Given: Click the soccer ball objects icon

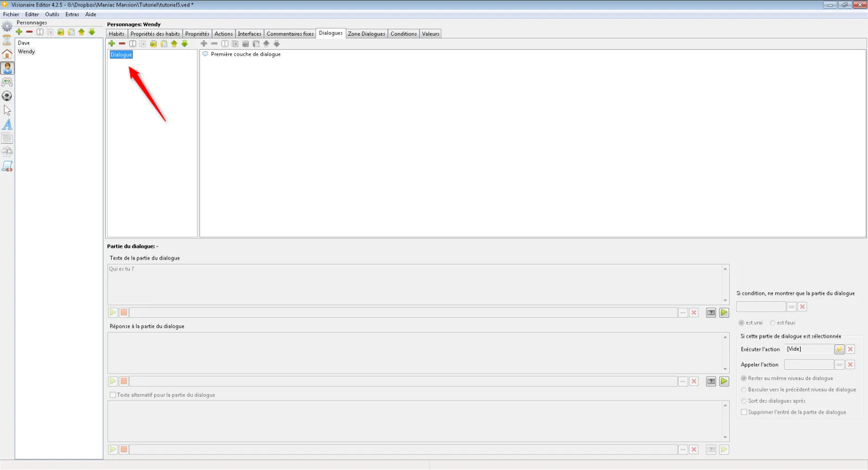Looking at the screenshot, I should (x=7, y=96).
